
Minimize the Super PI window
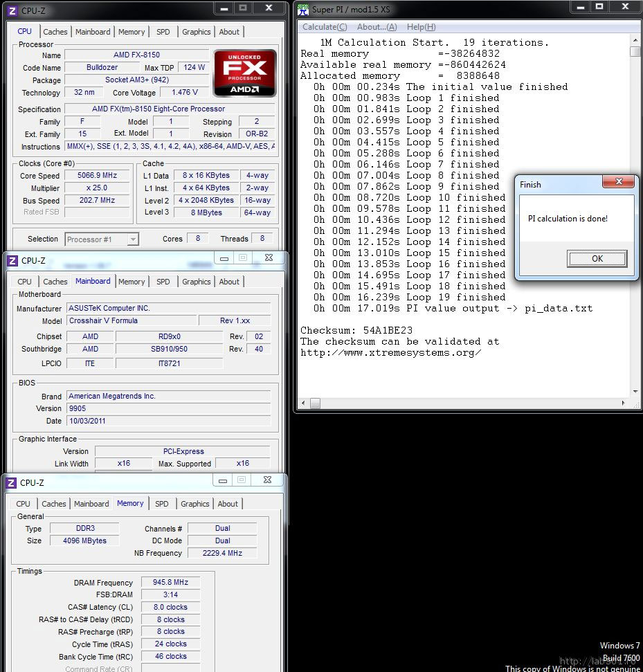(x=581, y=8)
